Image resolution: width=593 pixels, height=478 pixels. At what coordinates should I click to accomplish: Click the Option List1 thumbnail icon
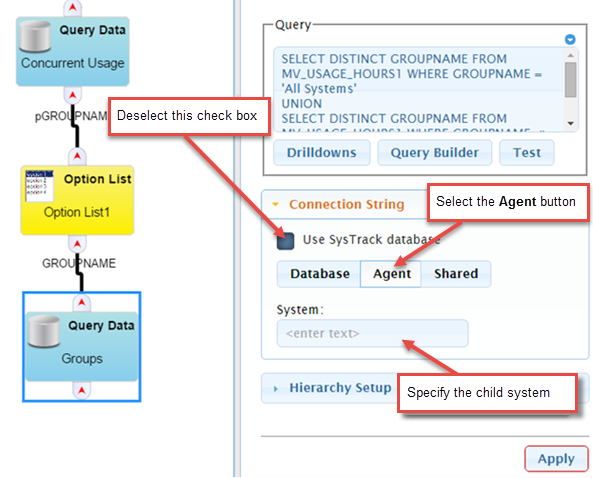pyautogui.click(x=39, y=186)
